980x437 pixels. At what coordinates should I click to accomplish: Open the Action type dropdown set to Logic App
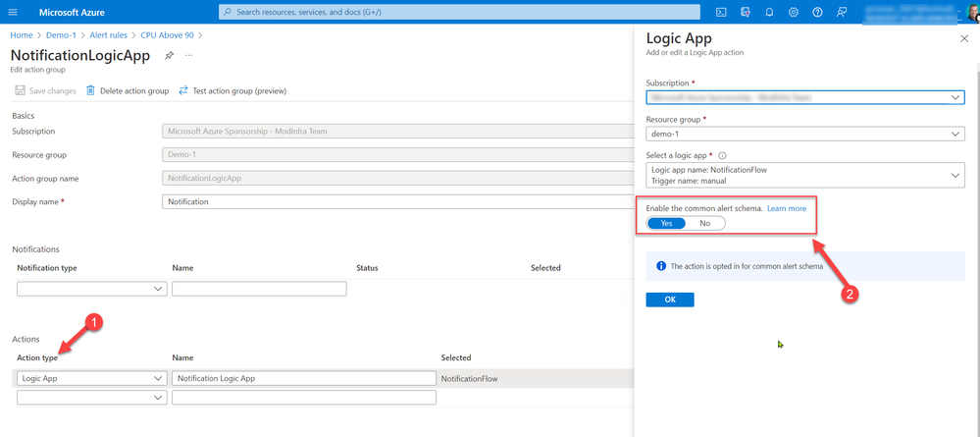[x=92, y=378]
